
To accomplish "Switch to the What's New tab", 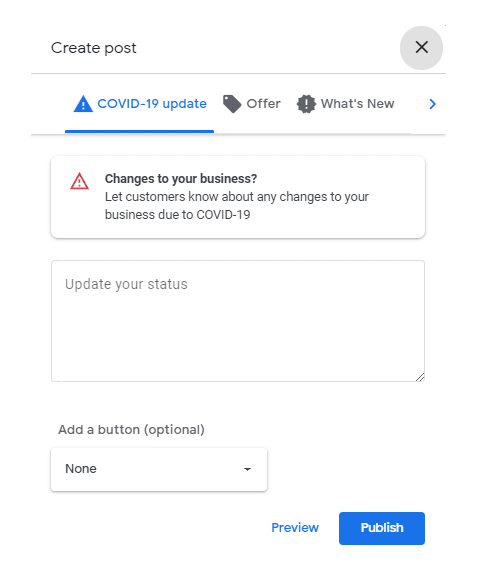I will [346, 104].
